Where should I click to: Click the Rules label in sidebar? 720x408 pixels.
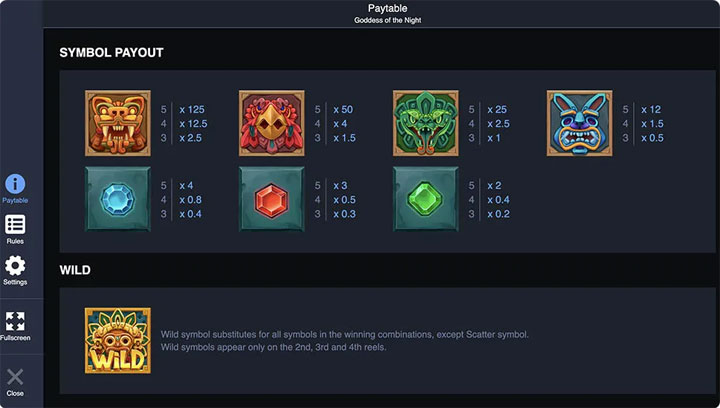15,241
